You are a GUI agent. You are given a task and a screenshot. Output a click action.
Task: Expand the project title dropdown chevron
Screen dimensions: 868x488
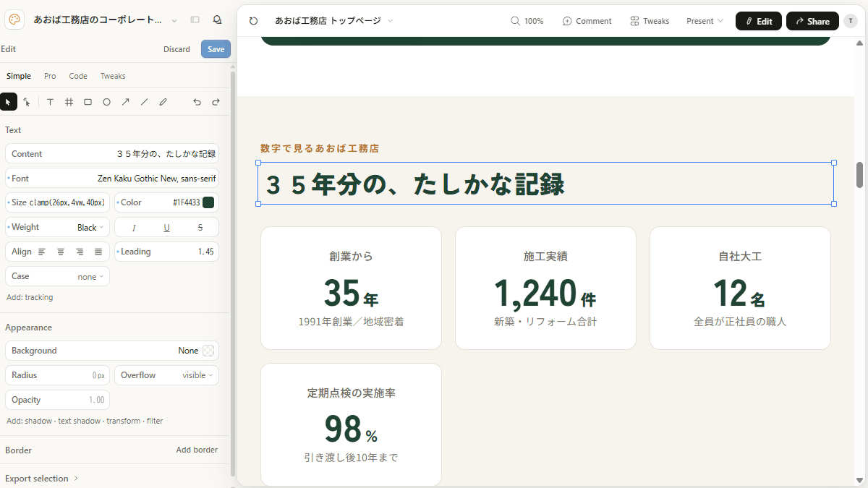(174, 21)
